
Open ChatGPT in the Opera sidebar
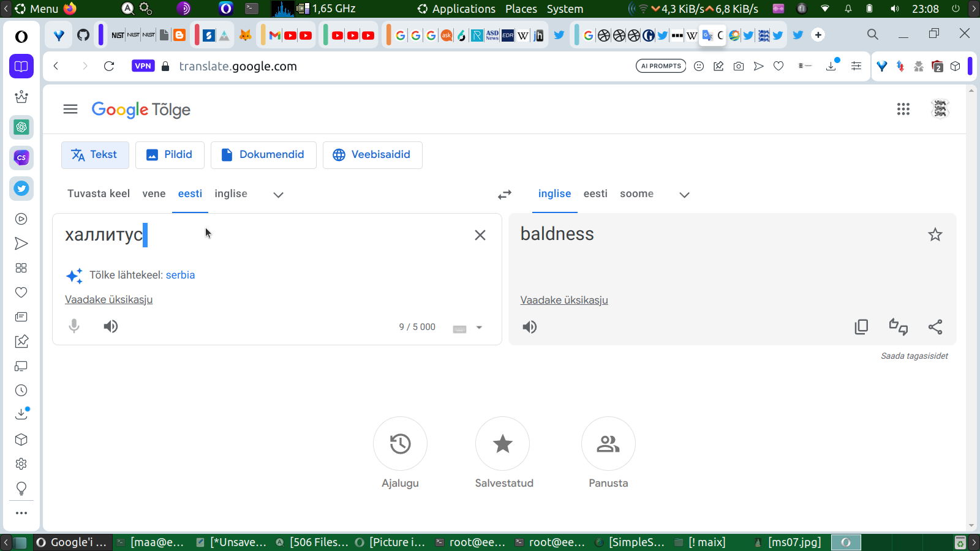pyautogui.click(x=21, y=127)
